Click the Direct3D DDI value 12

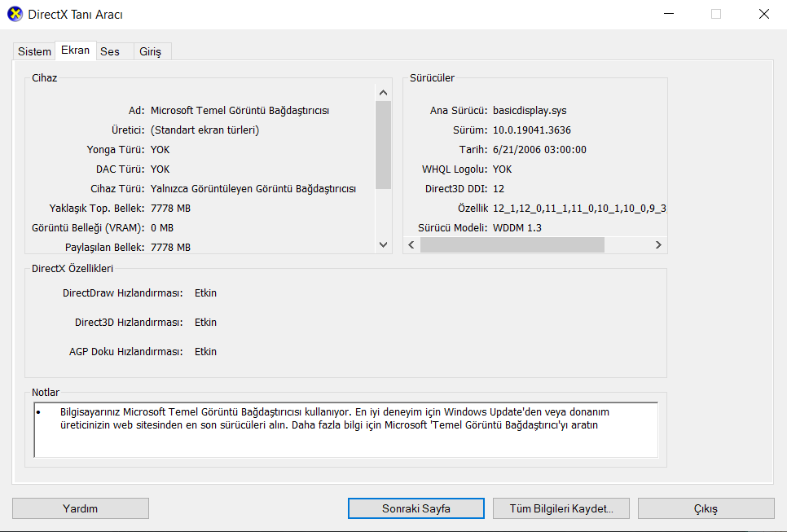pyautogui.click(x=499, y=189)
